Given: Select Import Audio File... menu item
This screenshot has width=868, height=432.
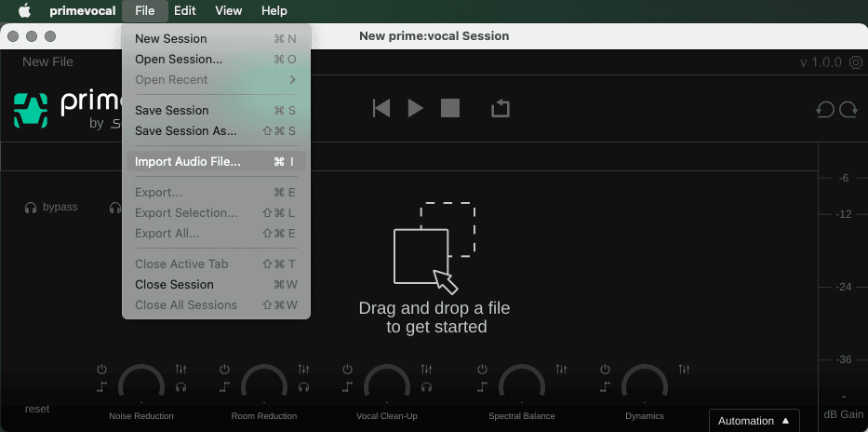Looking at the screenshot, I should (216, 162).
